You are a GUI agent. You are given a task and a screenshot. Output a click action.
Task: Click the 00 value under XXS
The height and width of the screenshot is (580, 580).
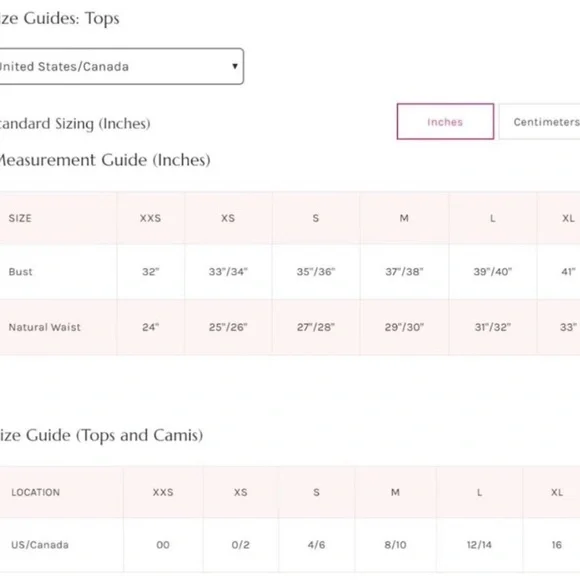tap(163, 545)
